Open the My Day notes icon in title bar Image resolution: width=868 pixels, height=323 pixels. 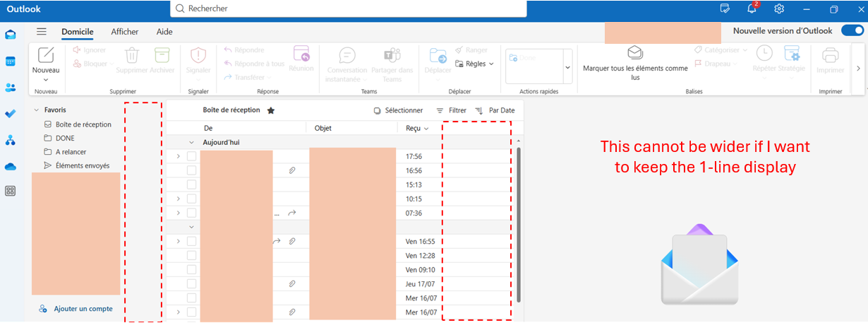(x=725, y=9)
